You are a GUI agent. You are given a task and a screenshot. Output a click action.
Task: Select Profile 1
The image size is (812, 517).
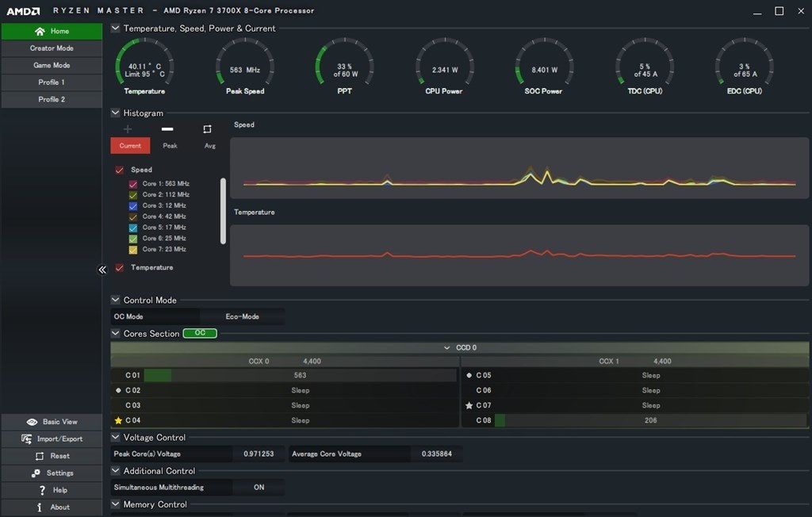point(52,82)
